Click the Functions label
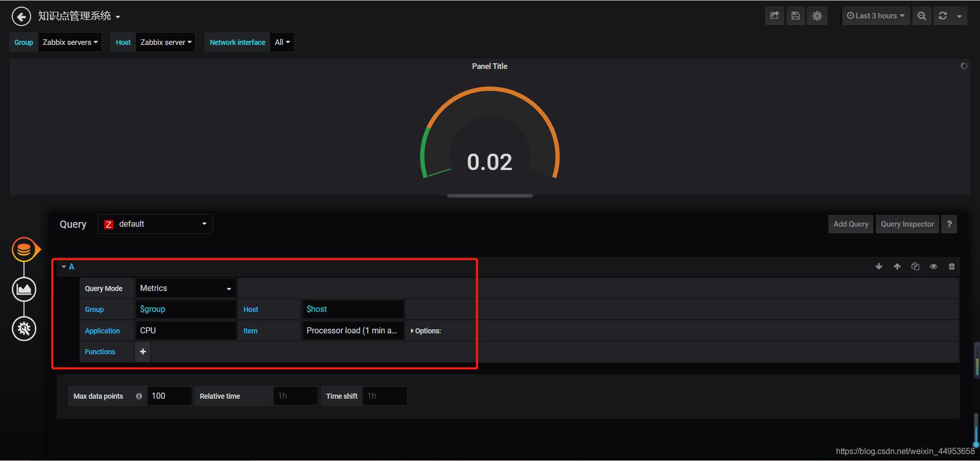Viewport: 980px width, 461px height. coord(100,352)
